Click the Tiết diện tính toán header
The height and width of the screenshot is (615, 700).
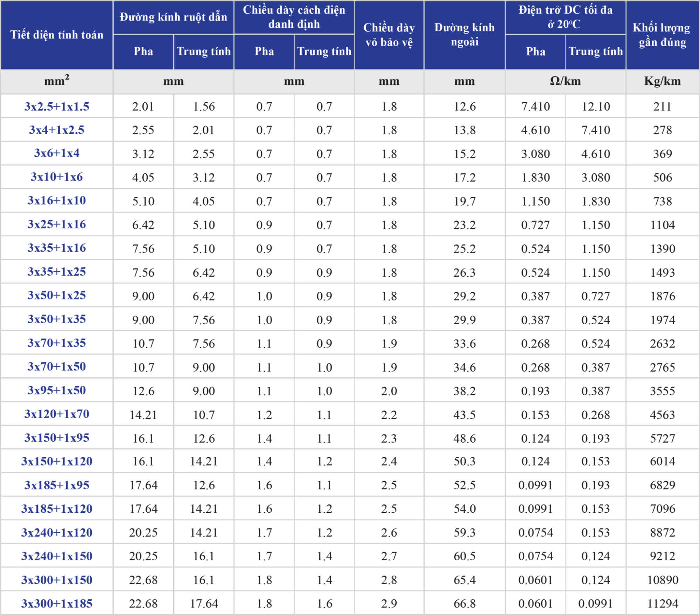[x=57, y=35]
